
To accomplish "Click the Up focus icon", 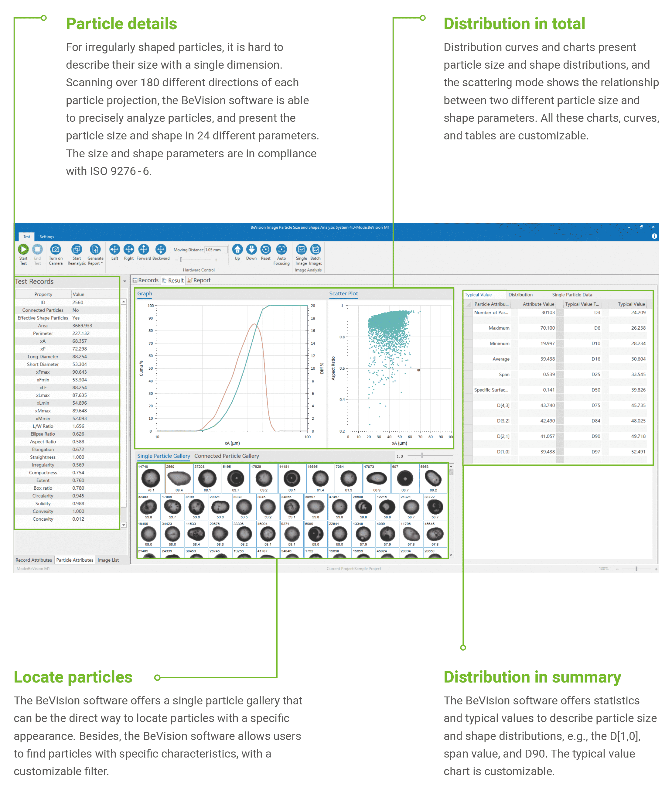I will [237, 250].
